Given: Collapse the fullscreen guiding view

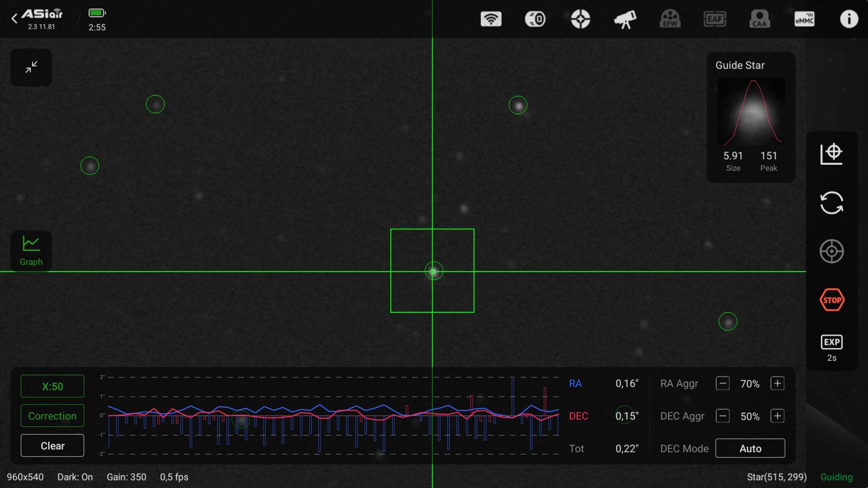Looking at the screenshot, I should pyautogui.click(x=31, y=67).
